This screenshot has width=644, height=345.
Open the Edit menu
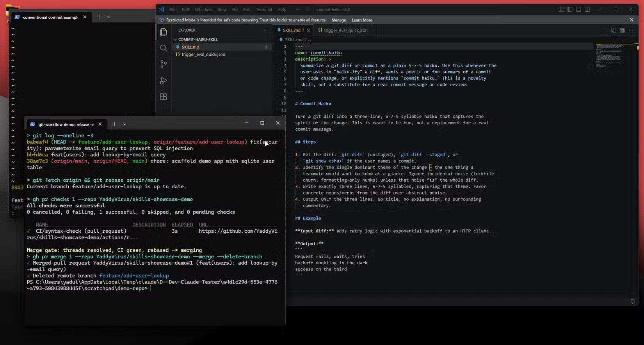(185, 9)
